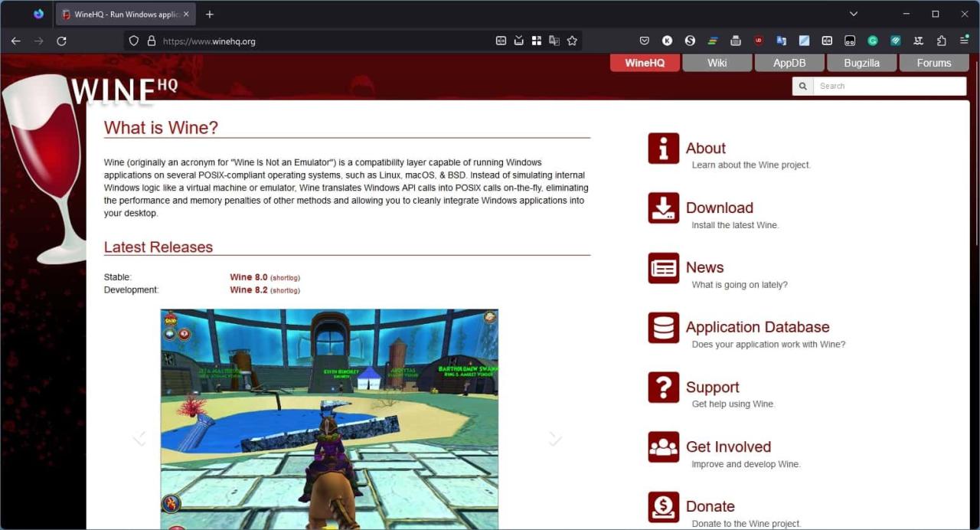980x530 pixels.
Task: Open the shortlog link for Wine 8.2
Action: 286,291
